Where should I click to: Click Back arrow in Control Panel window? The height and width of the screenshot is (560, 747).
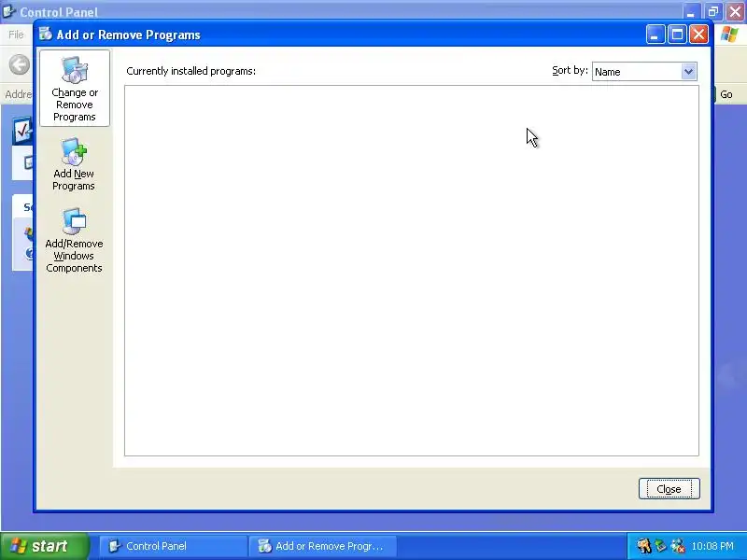tap(20, 64)
